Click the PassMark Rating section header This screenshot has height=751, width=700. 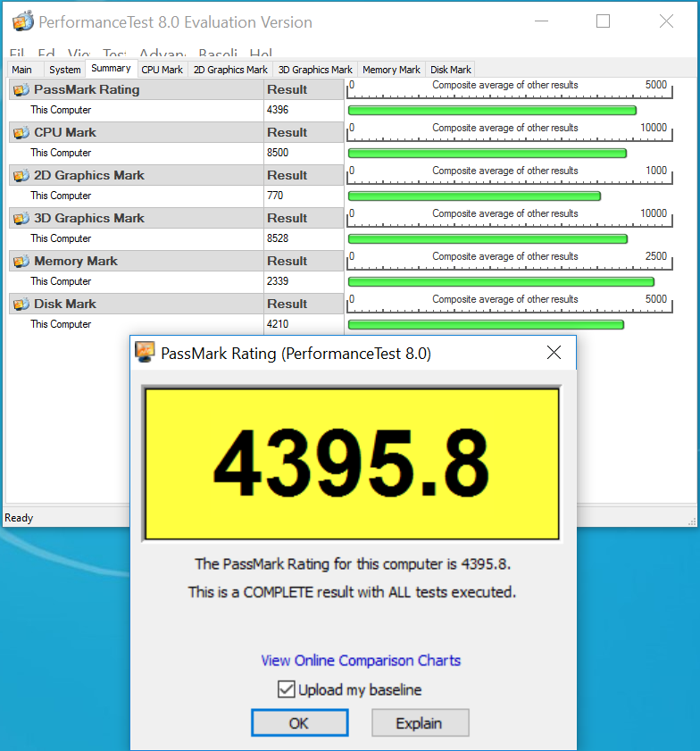[x=136, y=89]
